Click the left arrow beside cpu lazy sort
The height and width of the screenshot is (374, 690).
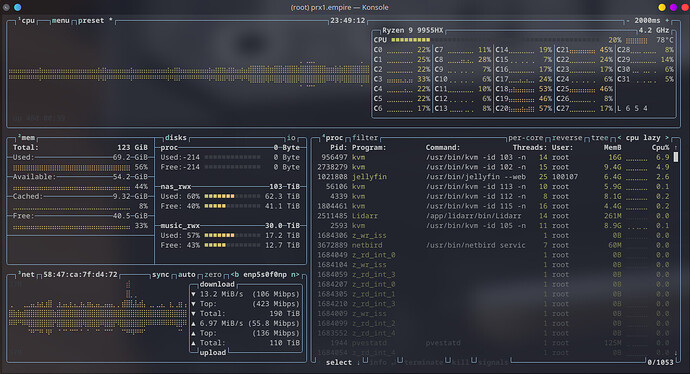[x=619, y=138]
